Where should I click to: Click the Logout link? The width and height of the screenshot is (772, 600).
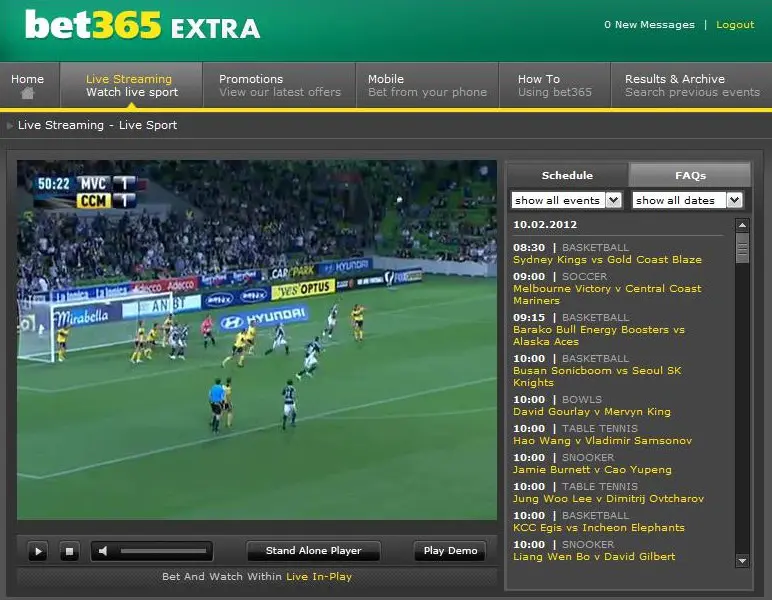[x=735, y=25]
